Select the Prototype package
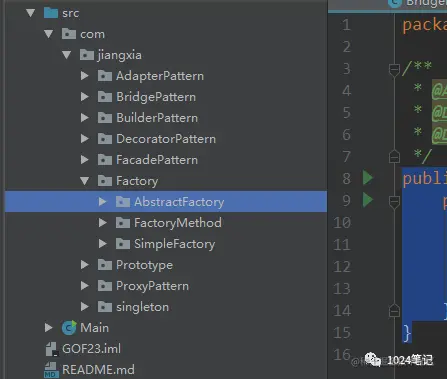447x379 pixels. 144,265
